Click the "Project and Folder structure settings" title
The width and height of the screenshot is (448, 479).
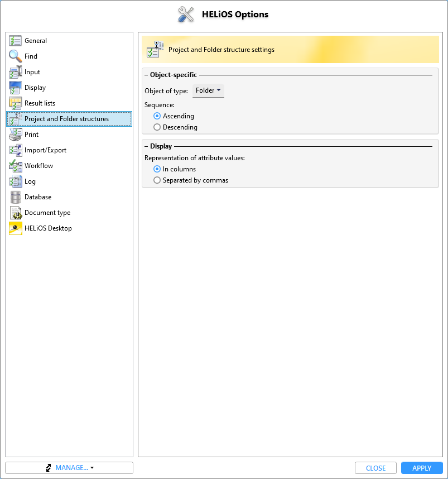[221, 50]
